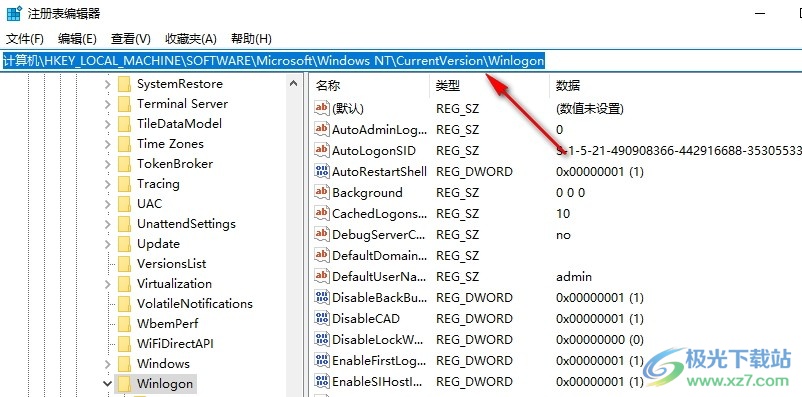The height and width of the screenshot is (397, 802).
Task: Select the Winlogon folder icon
Action: click(124, 384)
